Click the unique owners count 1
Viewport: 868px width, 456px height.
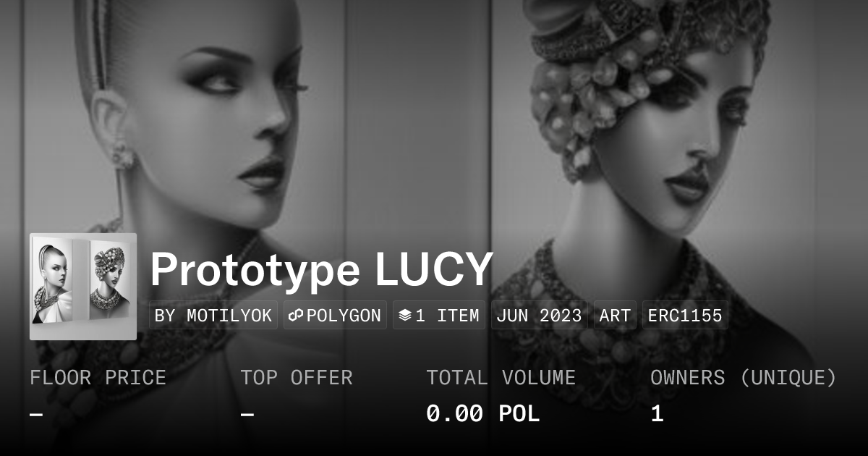[657, 414]
